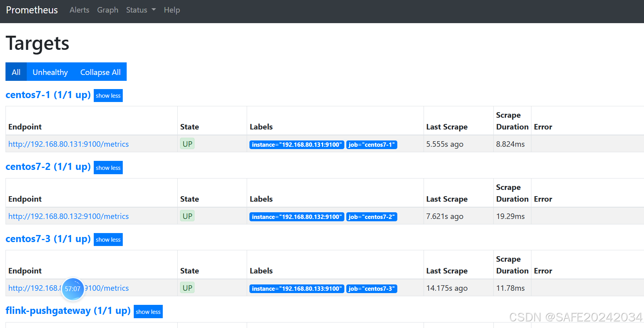Click the Endpoint column header in centos7-1 table
The width and height of the screenshot is (644, 328).
coord(25,127)
